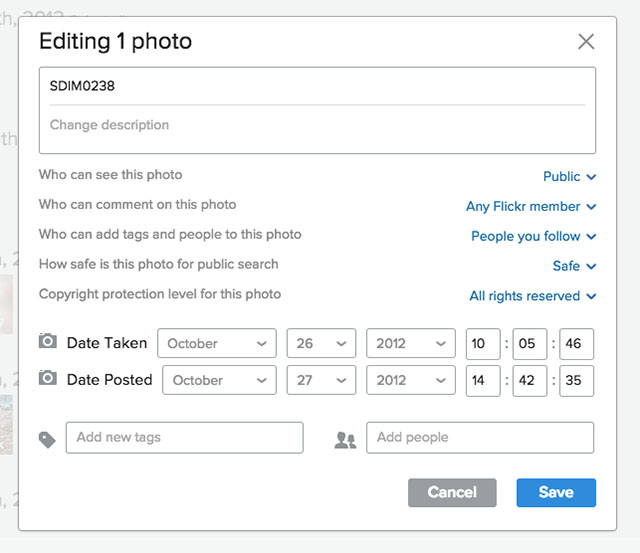Click the people icon next to Add people
Image resolution: width=640 pixels, height=553 pixels.
[345, 438]
